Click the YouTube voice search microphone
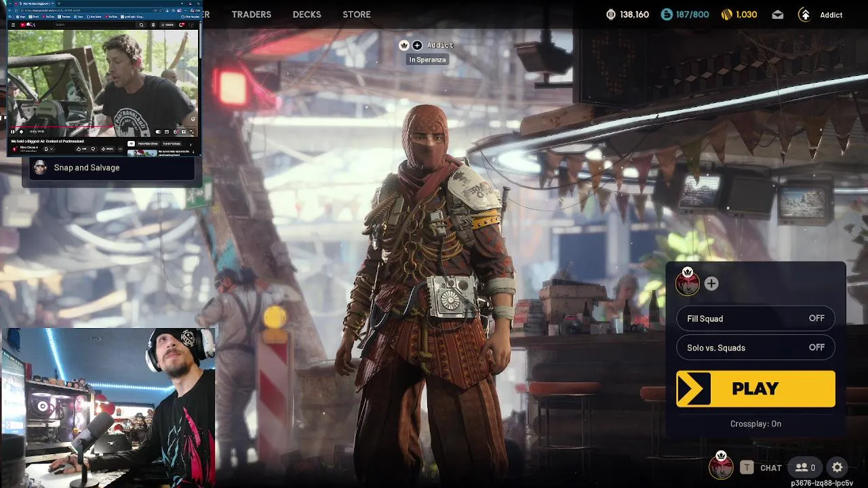868x488 pixels. (x=153, y=25)
